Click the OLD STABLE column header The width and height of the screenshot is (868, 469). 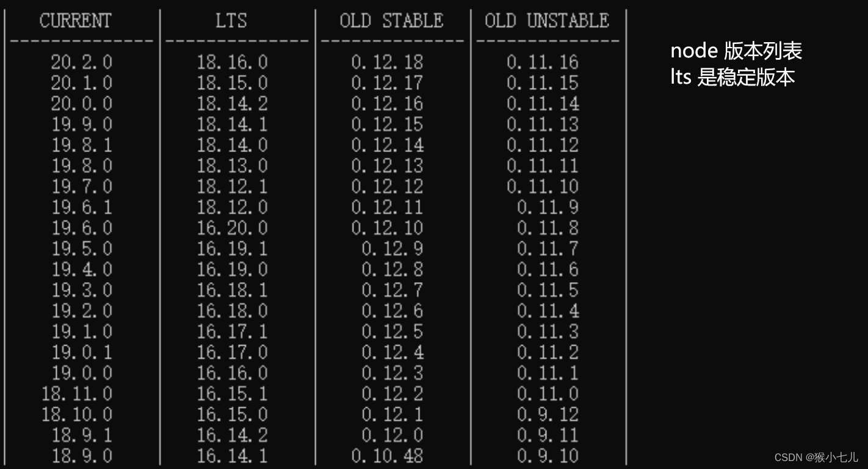(x=391, y=21)
